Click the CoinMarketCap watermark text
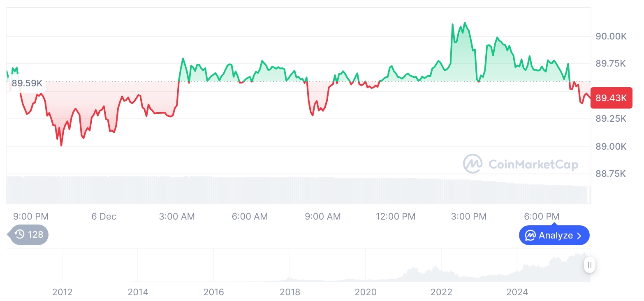644x301 pixels. coord(533,164)
